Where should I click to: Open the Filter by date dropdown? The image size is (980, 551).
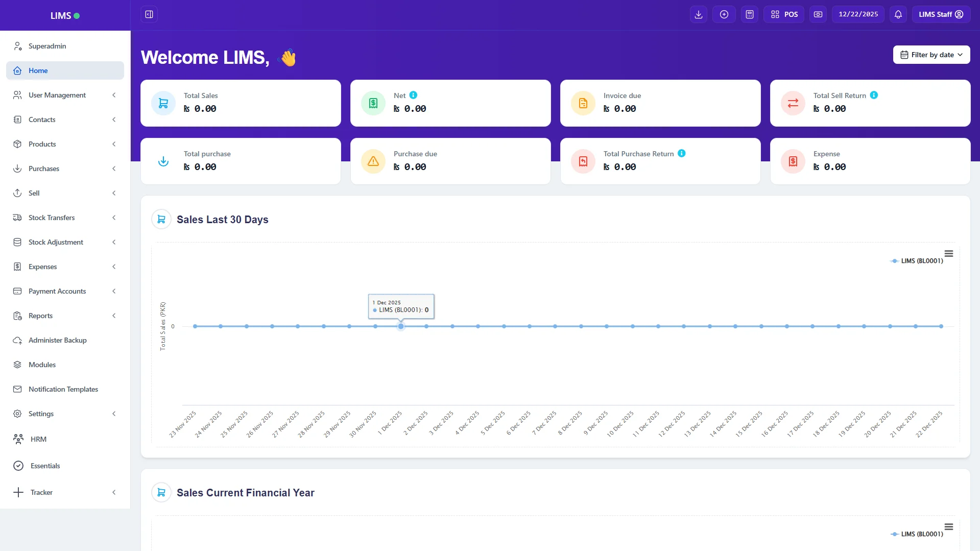tap(931, 55)
